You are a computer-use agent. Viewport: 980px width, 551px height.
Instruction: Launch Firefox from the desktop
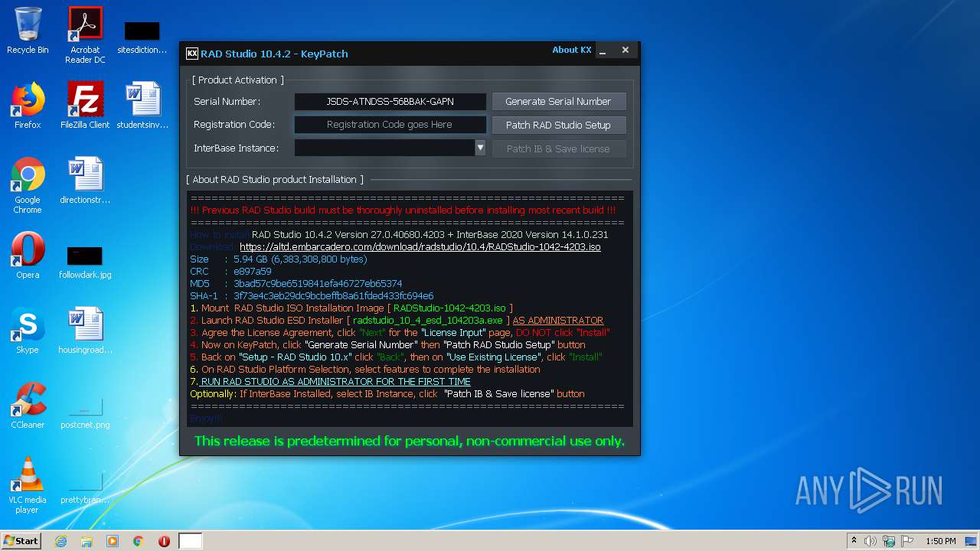(x=28, y=106)
